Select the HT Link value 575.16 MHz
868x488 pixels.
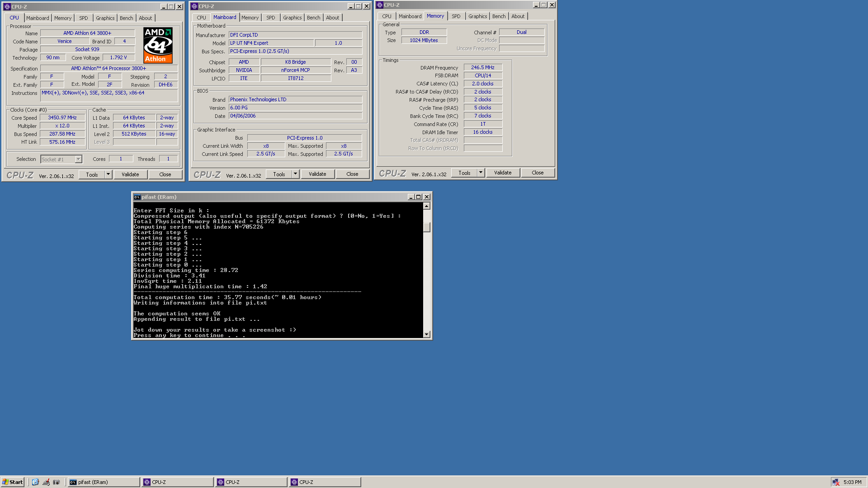pos(62,142)
